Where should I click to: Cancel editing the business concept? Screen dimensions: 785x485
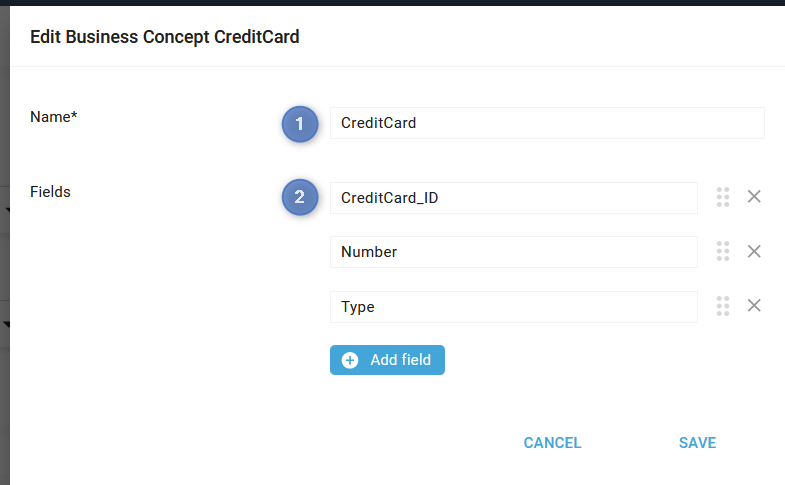552,443
